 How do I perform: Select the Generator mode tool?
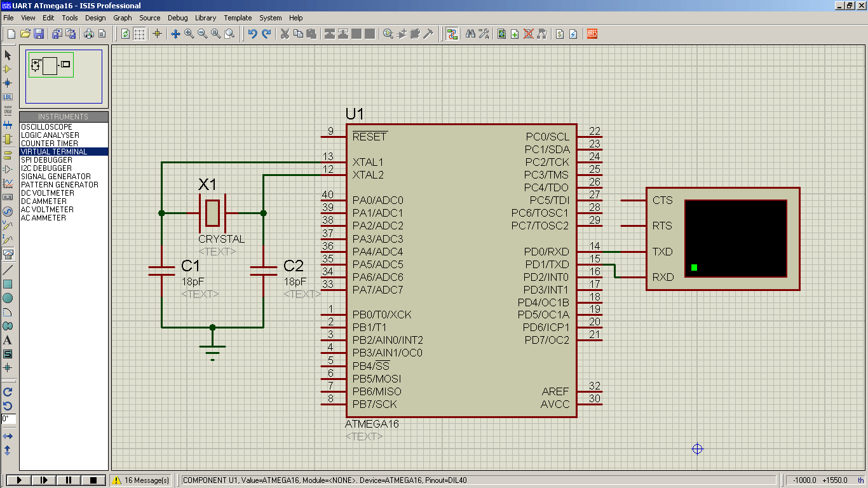8,210
